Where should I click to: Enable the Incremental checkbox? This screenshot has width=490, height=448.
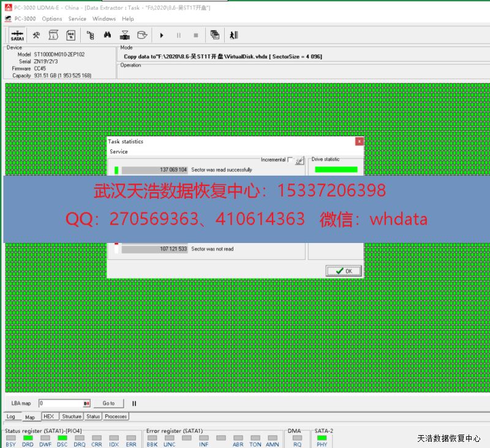point(290,160)
